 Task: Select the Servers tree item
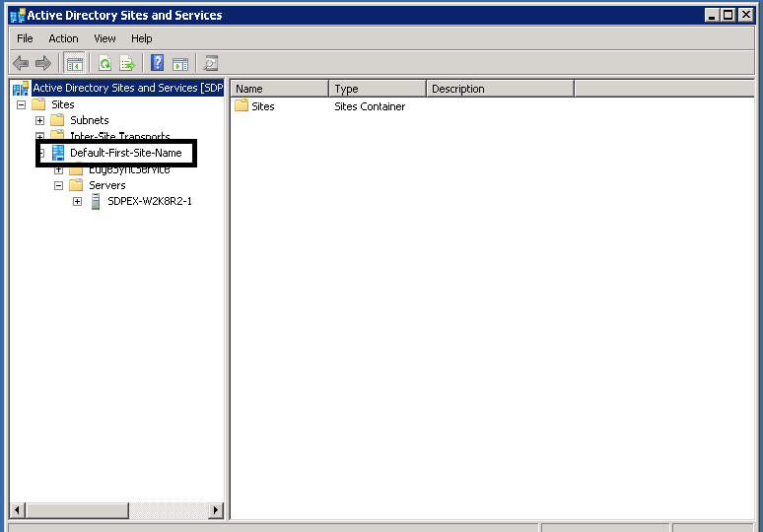(107, 185)
